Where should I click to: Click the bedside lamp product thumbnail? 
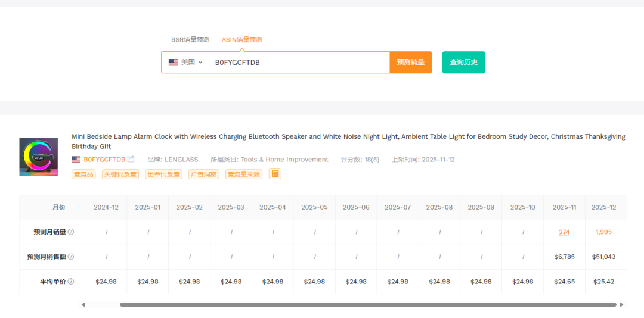(x=39, y=157)
